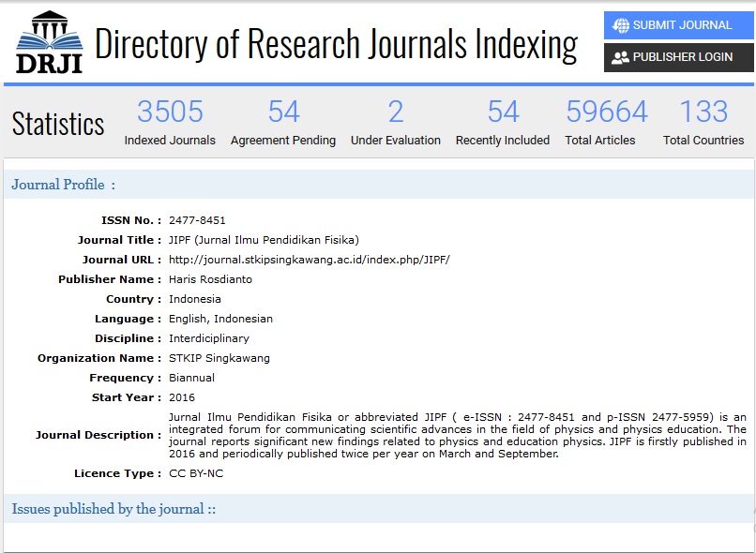Click the country value Indonesia
This screenshot has height=553, width=756.
click(x=195, y=299)
